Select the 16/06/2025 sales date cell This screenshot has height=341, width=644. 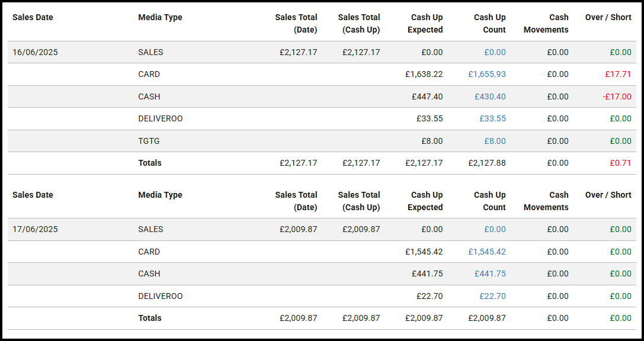(x=35, y=52)
